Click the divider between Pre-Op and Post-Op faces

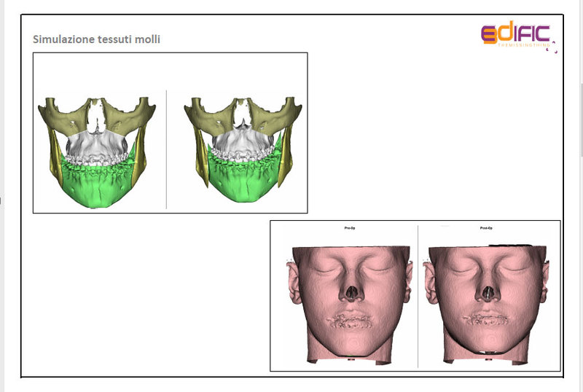(x=418, y=299)
